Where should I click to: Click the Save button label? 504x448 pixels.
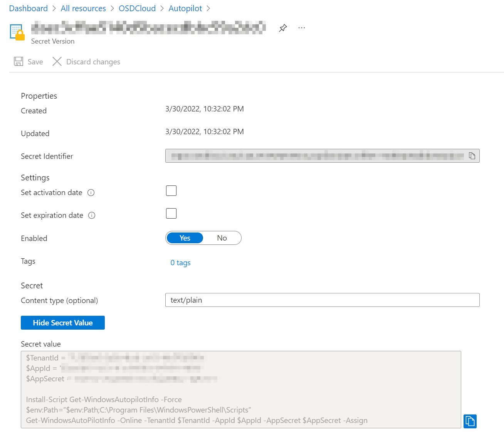click(35, 62)
